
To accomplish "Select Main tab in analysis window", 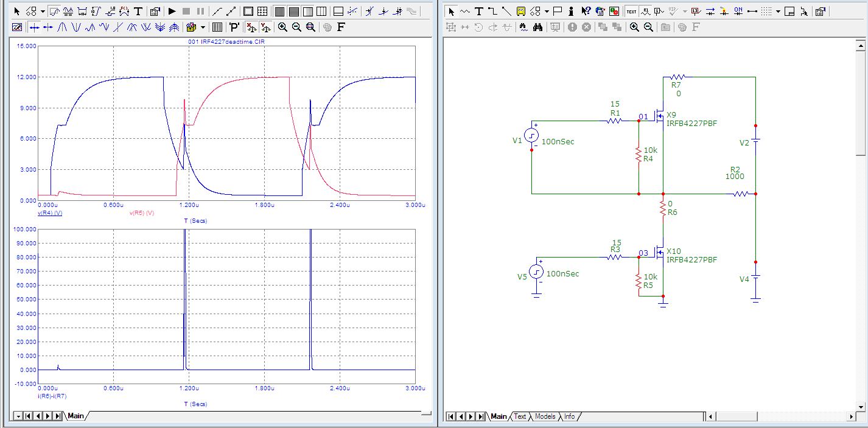I will tap(75, 416).
